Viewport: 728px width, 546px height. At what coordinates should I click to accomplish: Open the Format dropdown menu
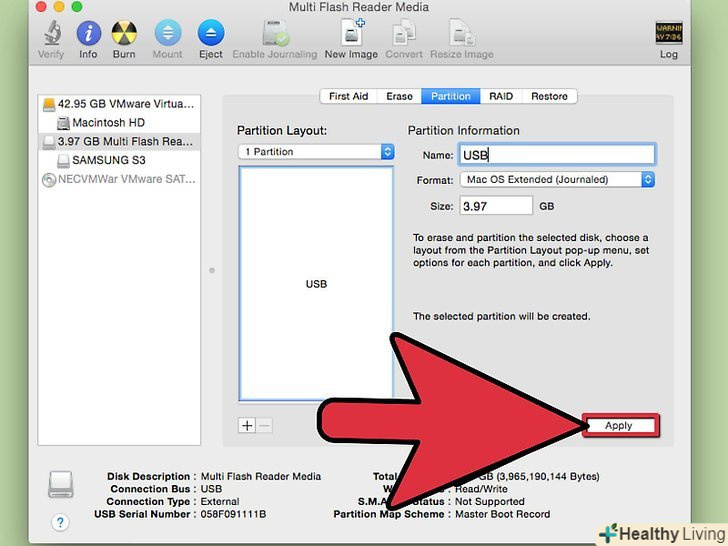click(x=557, y=180)
